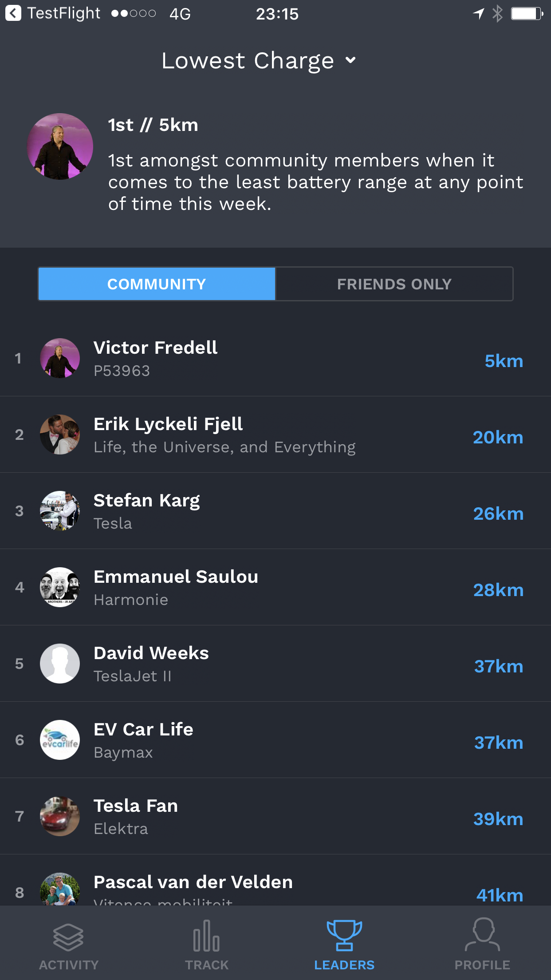Tap the 20km value for Erik

498,437
